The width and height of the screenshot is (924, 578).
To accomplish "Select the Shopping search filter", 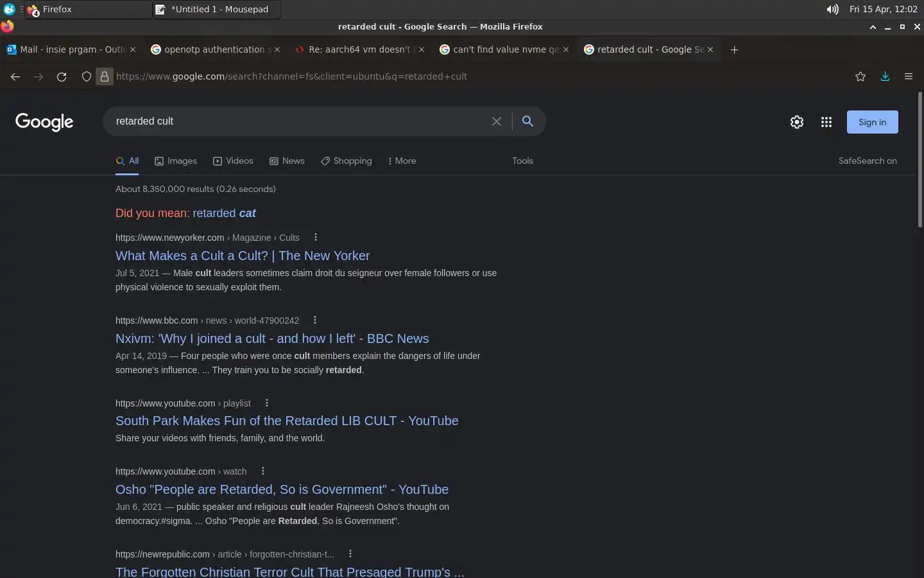I will (346, 161).
